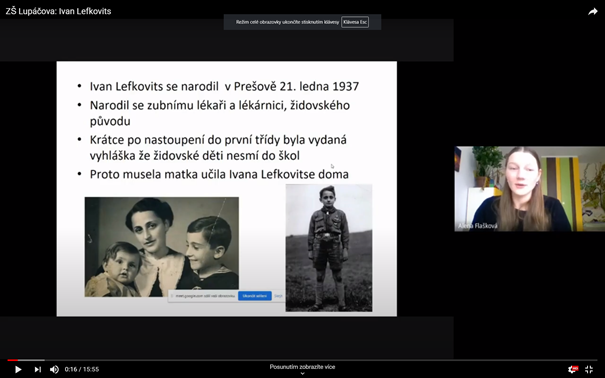This screenshot has height=378, width=605.
Task: Click the slide's first bullet about Prešov
Action: coord(224,86)
